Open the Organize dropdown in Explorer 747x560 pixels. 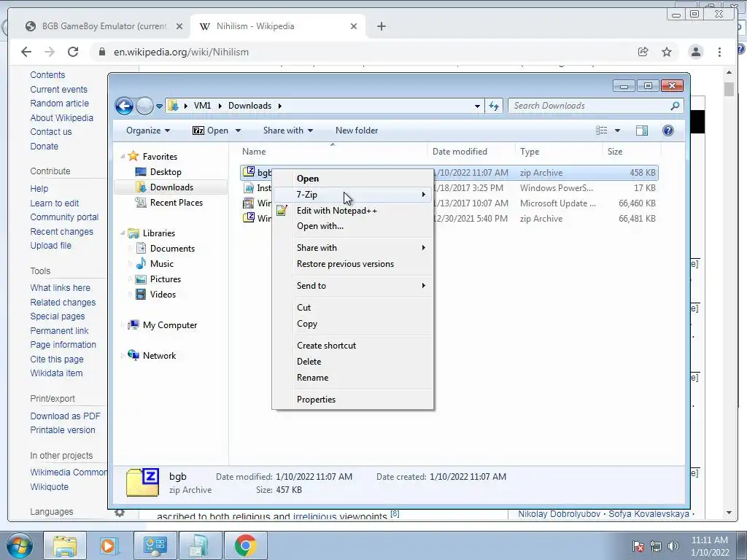pyautogui.click(x=147, y=131)
